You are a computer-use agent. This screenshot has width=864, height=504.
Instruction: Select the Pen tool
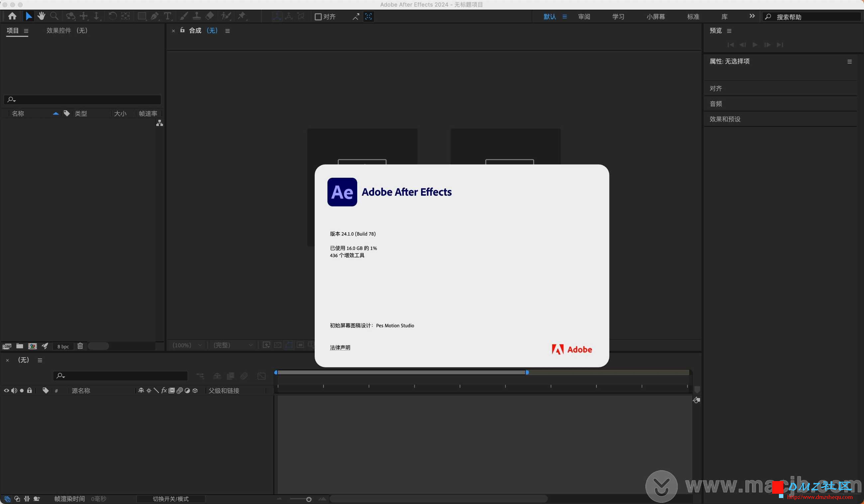pyautogui.click(x=155, y=16)
